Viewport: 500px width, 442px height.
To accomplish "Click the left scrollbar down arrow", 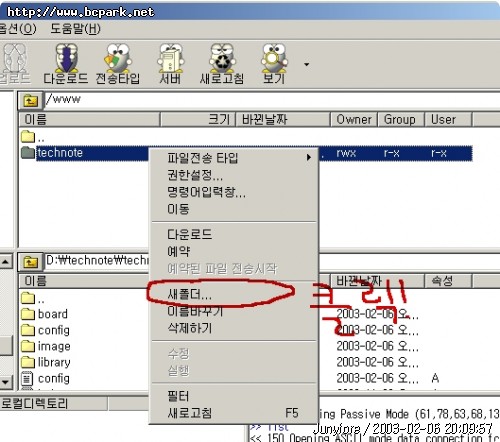I will [6, 382].
